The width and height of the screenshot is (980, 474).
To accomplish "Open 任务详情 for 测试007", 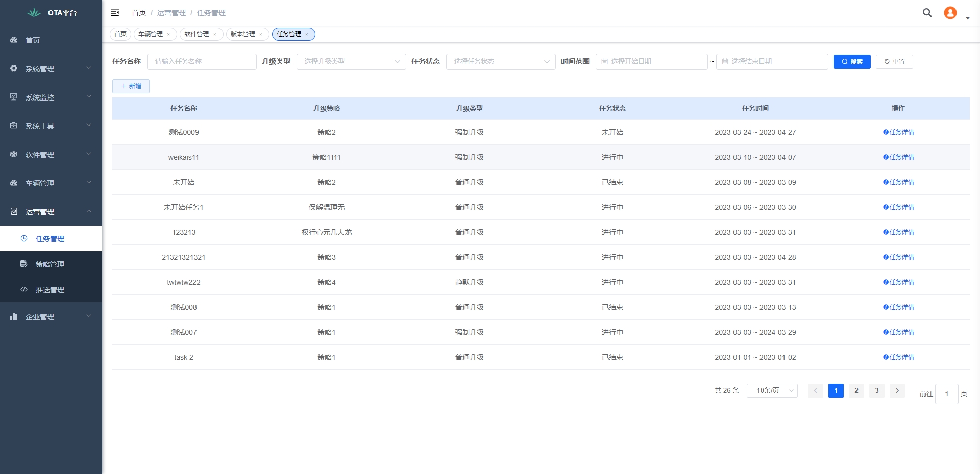I will tap(898, 332).
